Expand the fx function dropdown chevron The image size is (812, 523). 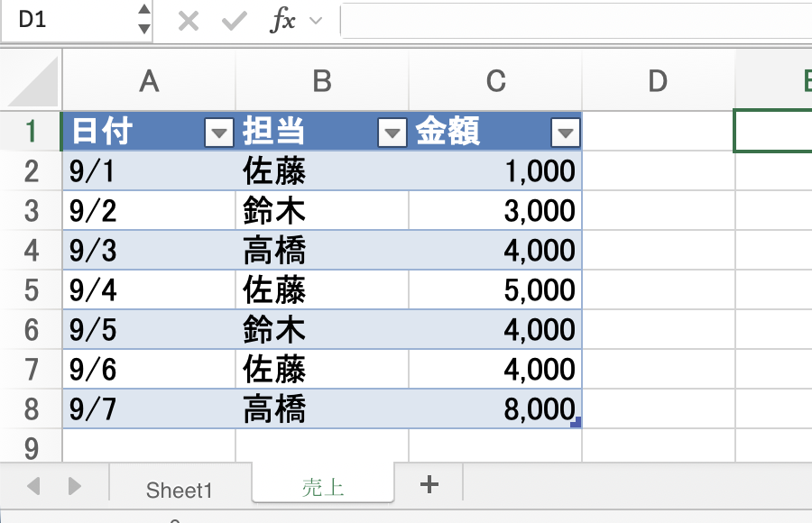click(316, 21)
